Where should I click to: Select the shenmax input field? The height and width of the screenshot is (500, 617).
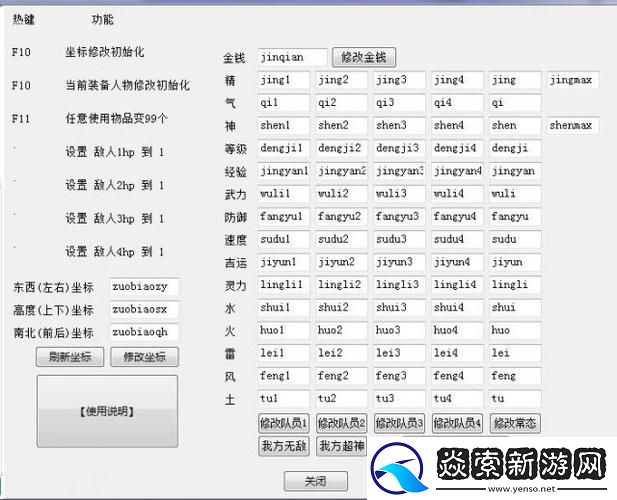573,125
